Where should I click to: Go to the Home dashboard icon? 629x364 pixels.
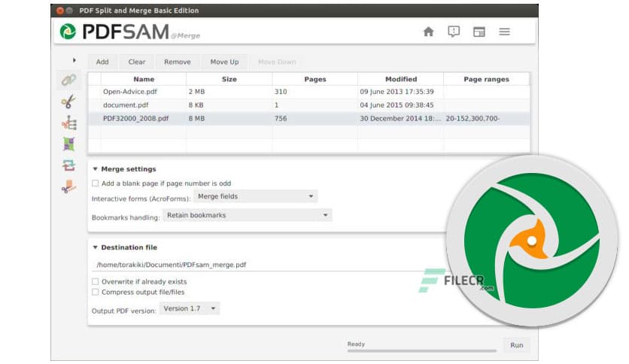point(428,32)
